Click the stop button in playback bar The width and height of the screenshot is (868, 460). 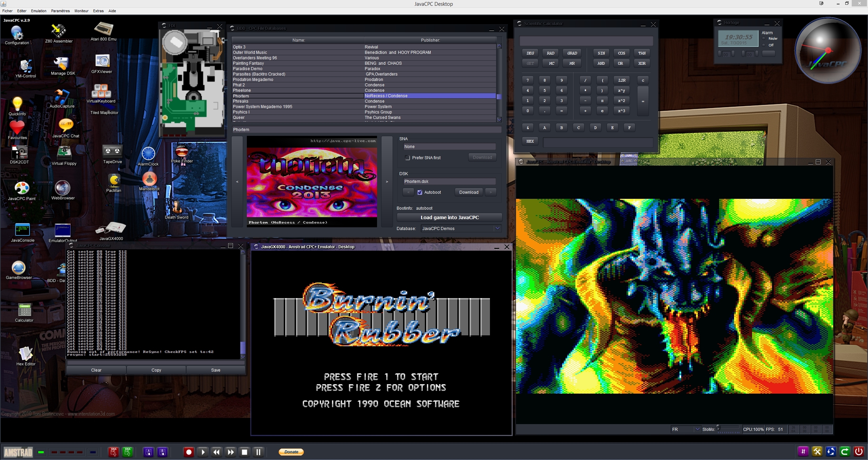click(x=244, y=452)
